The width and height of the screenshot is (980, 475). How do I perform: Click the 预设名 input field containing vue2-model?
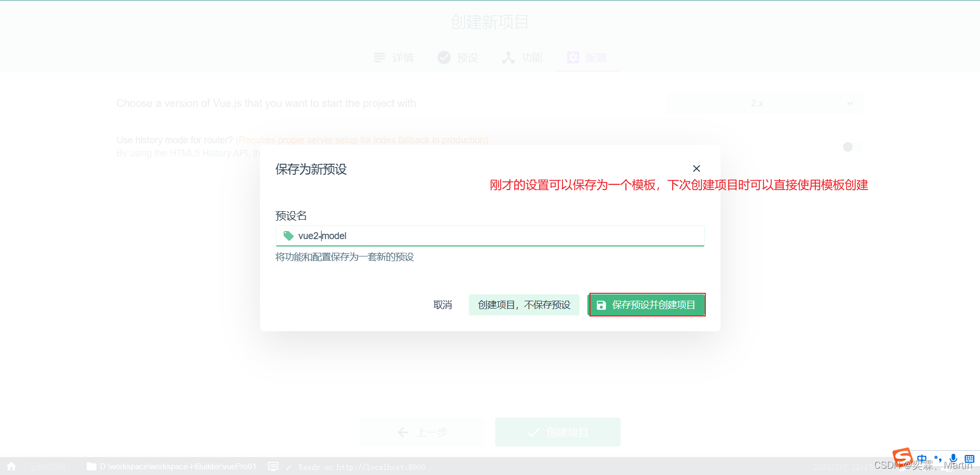490,236
